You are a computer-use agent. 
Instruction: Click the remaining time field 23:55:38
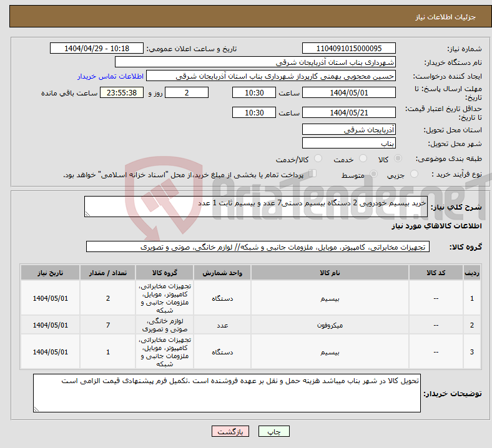coord(122,93)
